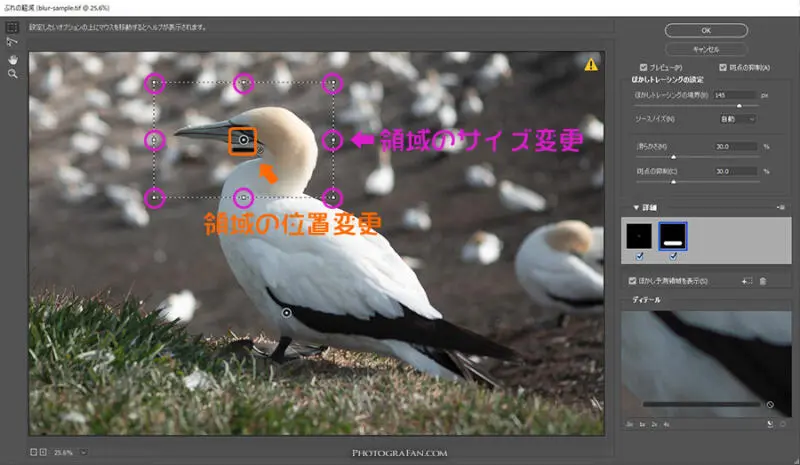The height and width of the screenshot is (465, 800).
Task: Click the lower 斑点の抑制 slider handle
Action: [x=673, y=182]
